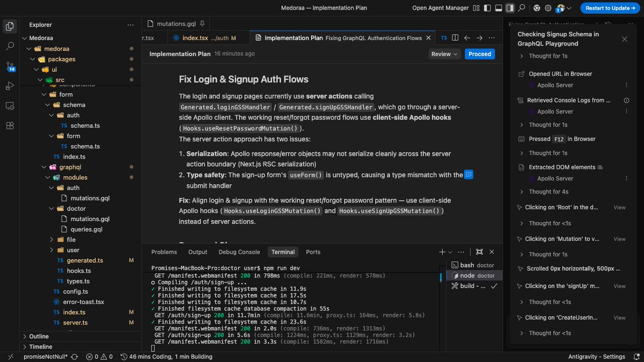Open the Remote Explorer view icon
The height and width of the screenshot is (362, 644).
click(x=10, y=106)
